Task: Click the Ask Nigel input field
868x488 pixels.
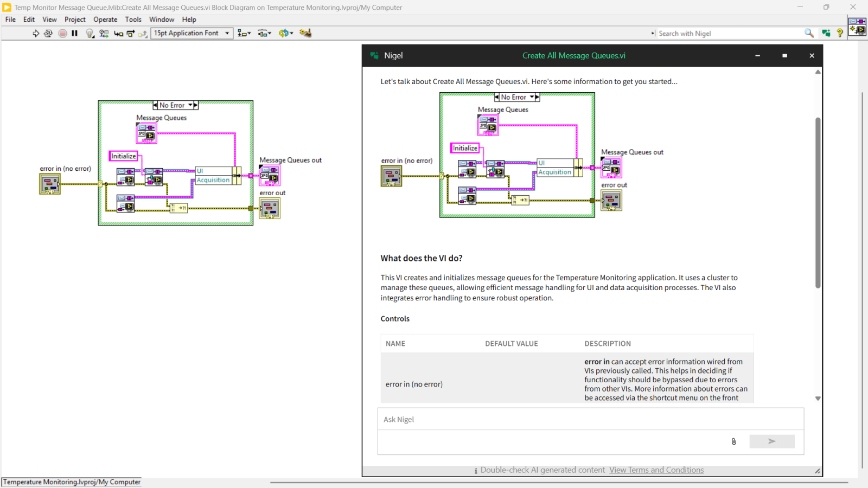Action: 590,420
